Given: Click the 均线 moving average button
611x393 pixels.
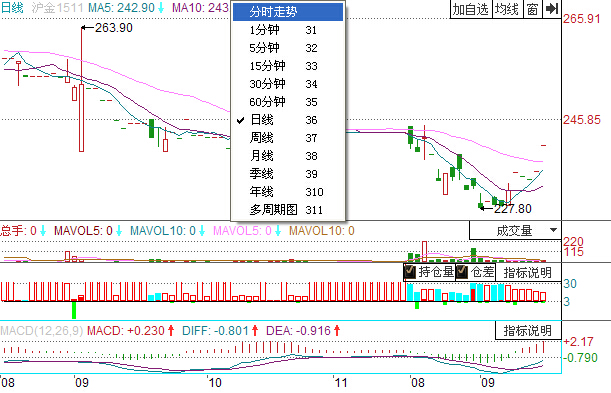Looking at the screenshot, I should (507, 9).
